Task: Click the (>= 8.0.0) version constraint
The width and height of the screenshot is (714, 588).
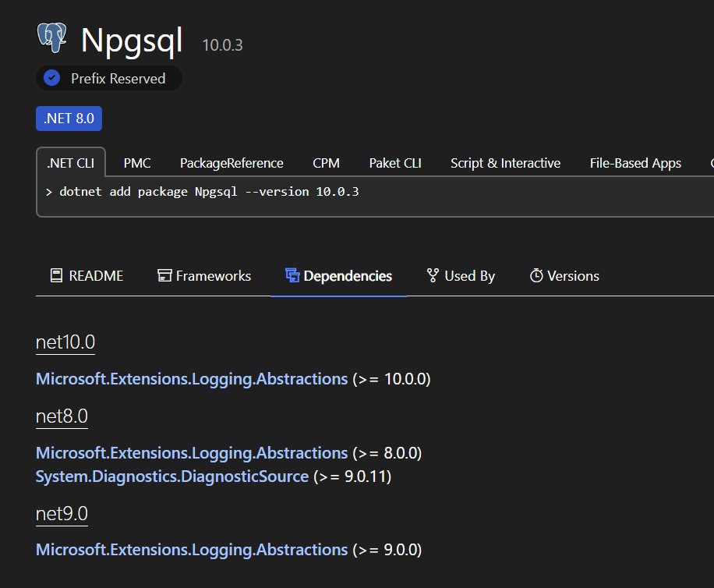Action: 387,453
